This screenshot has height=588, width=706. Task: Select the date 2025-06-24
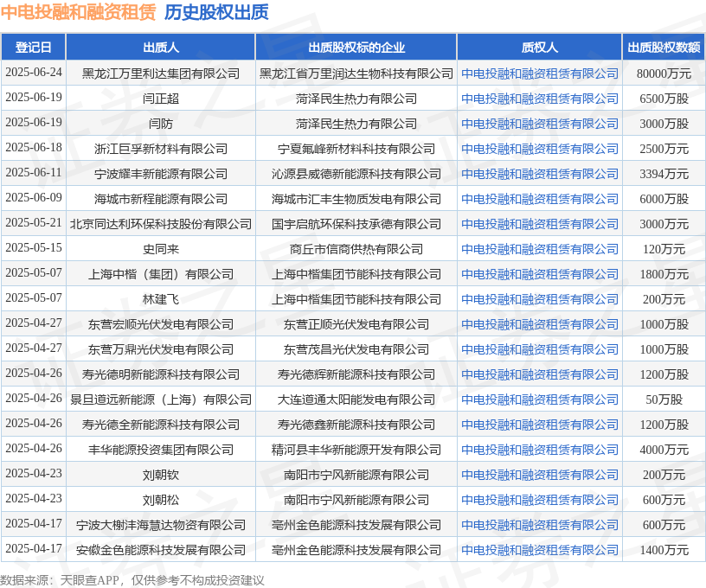coord(34,73)
